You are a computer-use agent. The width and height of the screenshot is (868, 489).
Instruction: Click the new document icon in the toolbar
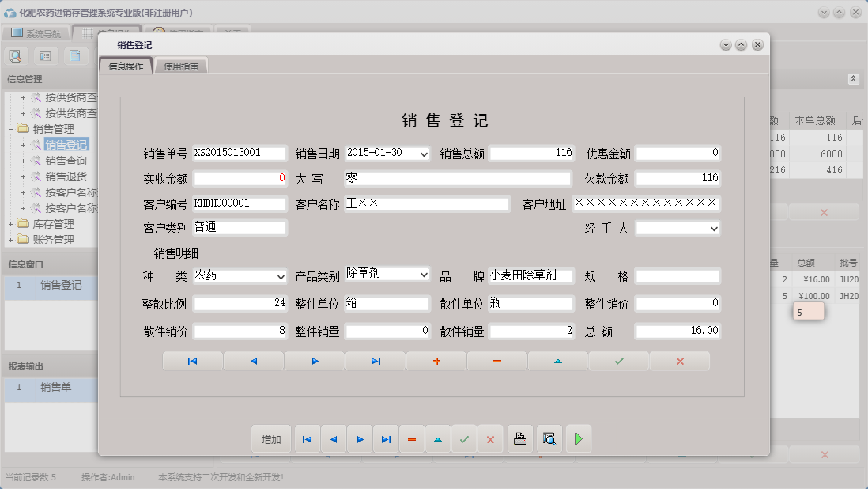pyautogui.click(x=74, y=56)
